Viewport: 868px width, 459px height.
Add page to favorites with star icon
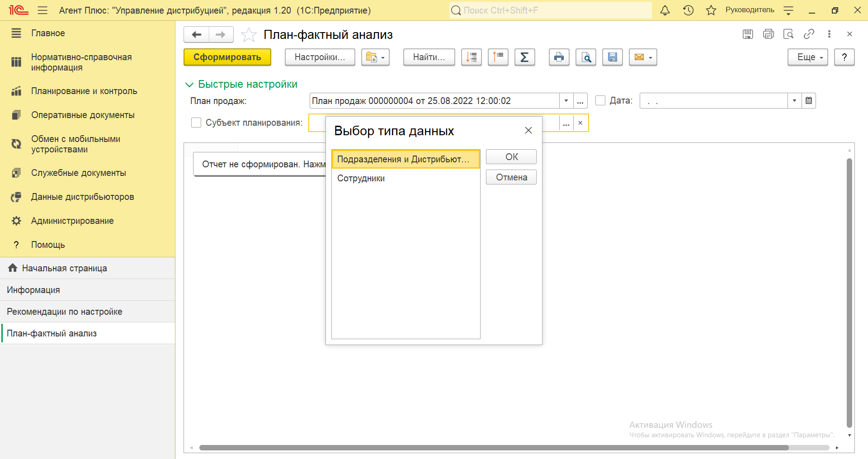[249, 35]
